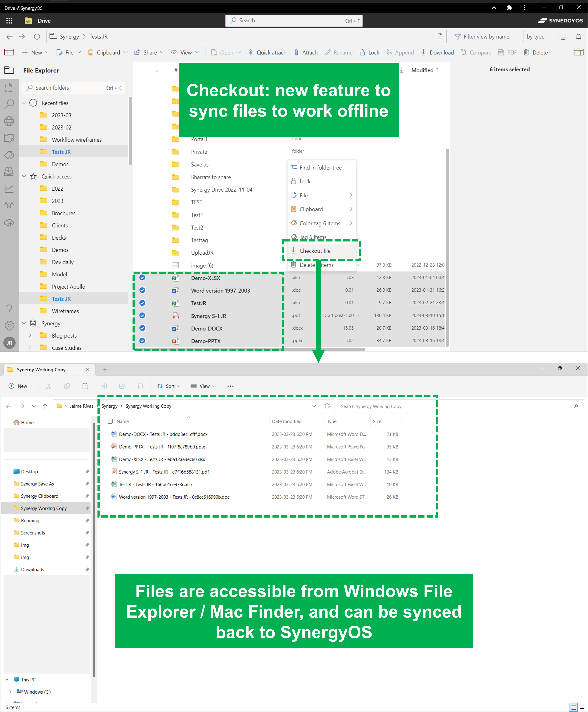Uncheck the Demo-PPTX file selection
Viewport: 588px width, 712px height.
tap(142, 341)
